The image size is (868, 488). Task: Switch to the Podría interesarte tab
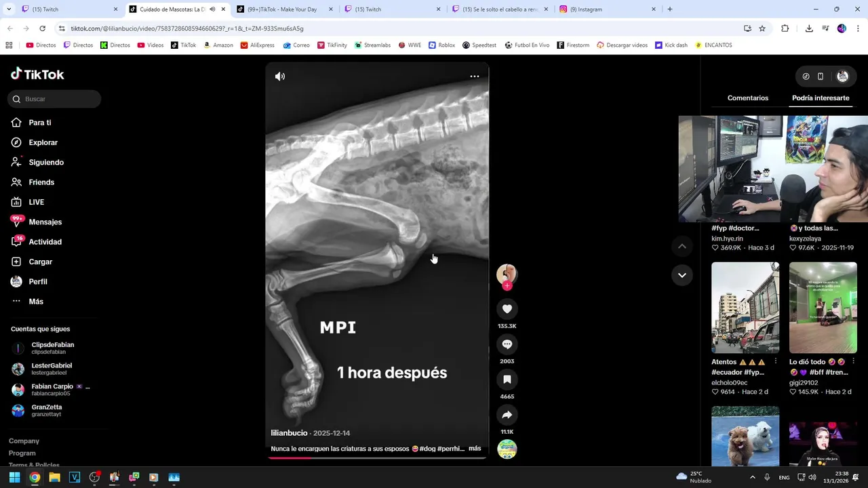pyautogui.click(x=821, y=98)
